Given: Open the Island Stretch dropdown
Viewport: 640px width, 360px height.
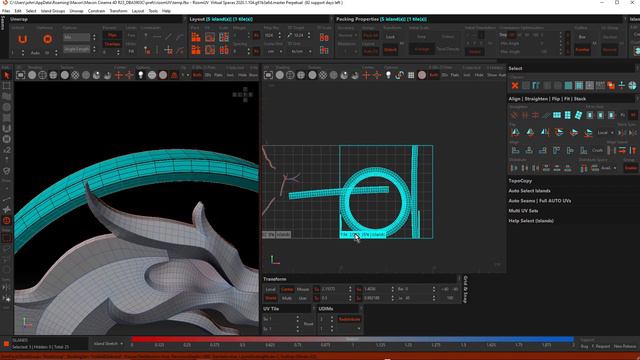Looking at the screenshot, I should click(108, 344).
